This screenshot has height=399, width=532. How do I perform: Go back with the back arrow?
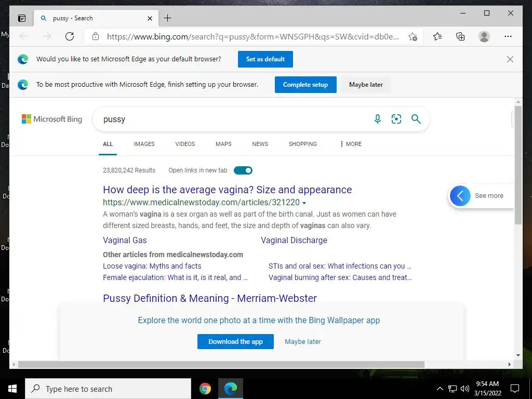tap(24, 36)
